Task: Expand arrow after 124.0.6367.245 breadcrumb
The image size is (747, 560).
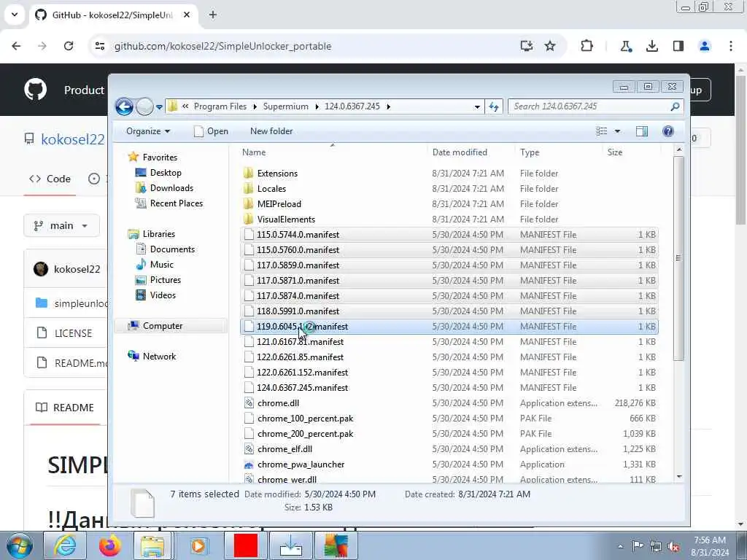Action: pyautogui.click(x=388, y=106)
